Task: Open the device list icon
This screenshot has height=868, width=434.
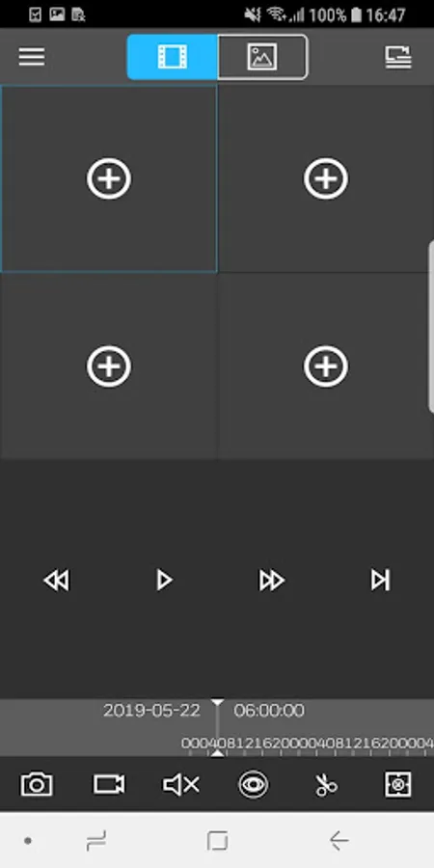Action: 398,57
